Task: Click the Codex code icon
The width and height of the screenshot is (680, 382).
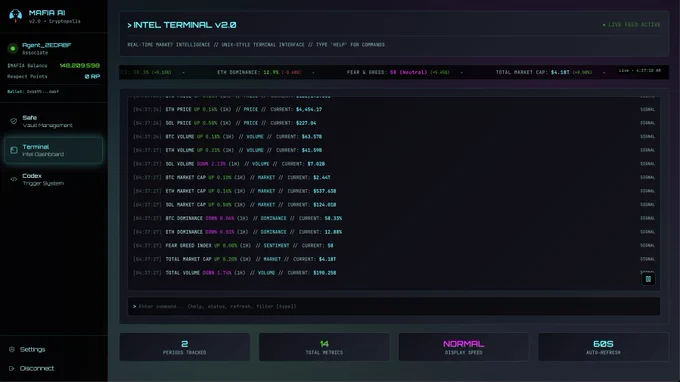Action: pos(13,179)
